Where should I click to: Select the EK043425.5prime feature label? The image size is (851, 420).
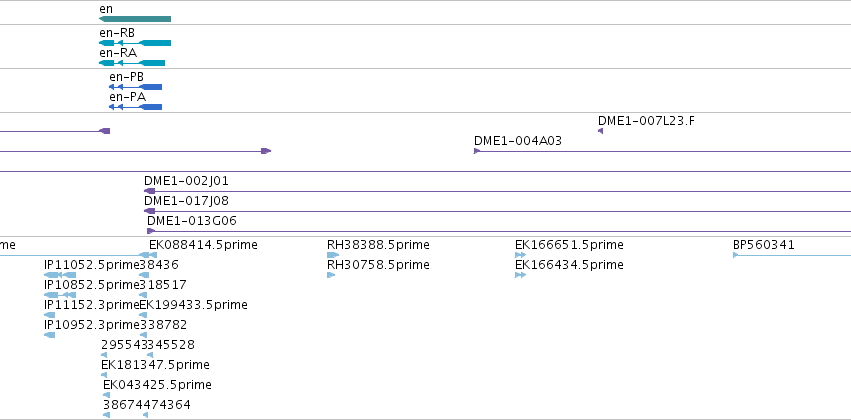157,385
